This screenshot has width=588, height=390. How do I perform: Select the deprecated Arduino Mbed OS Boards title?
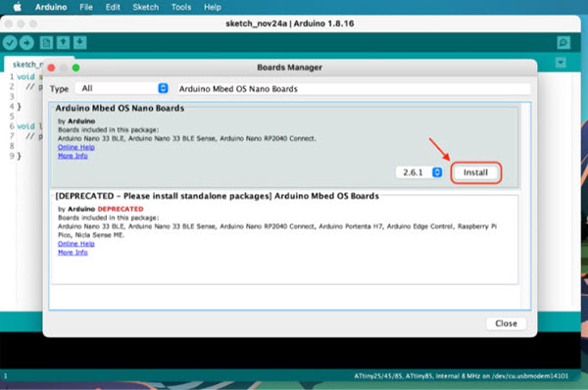[218, 196]
